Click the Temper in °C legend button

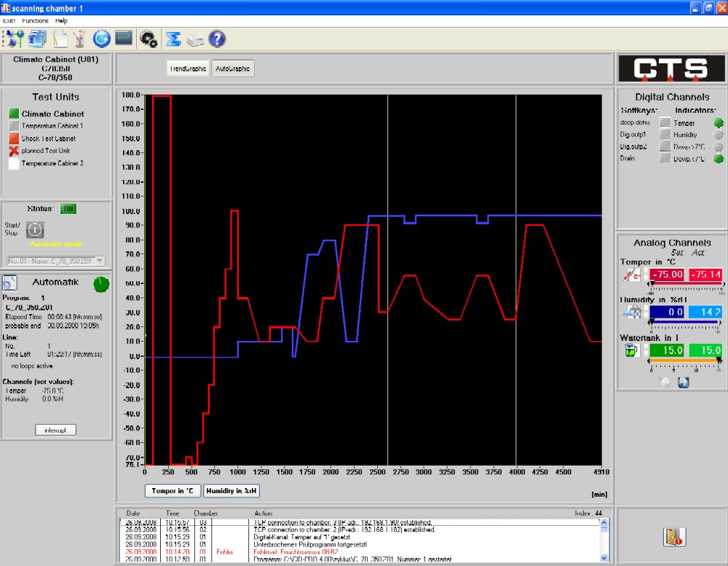[x=173, y=491]
